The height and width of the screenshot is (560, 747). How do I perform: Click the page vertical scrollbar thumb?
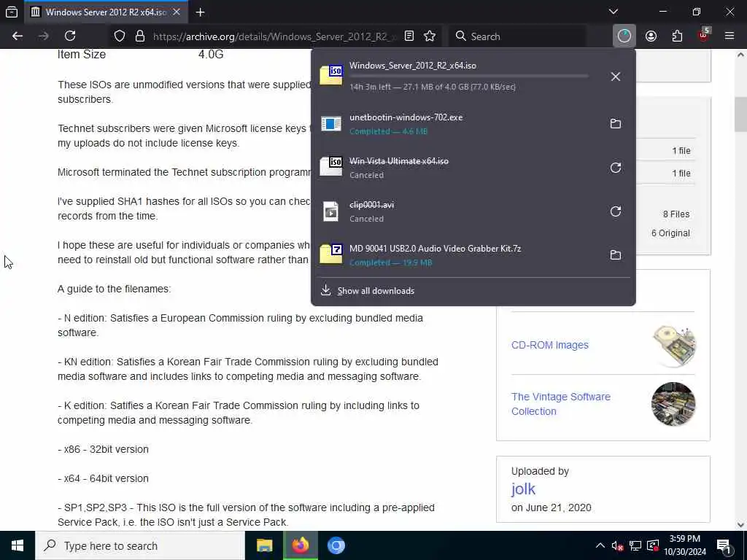click(x=740, y=114)
